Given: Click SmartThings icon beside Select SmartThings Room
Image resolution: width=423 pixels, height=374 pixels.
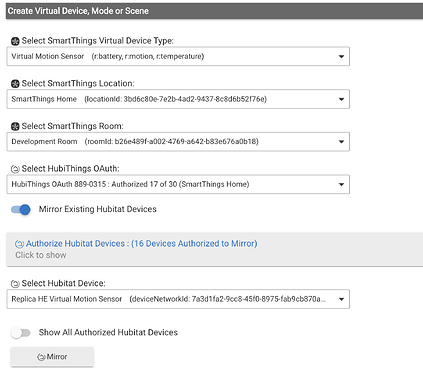Looking at the screenshot, I should coord(15,126).
